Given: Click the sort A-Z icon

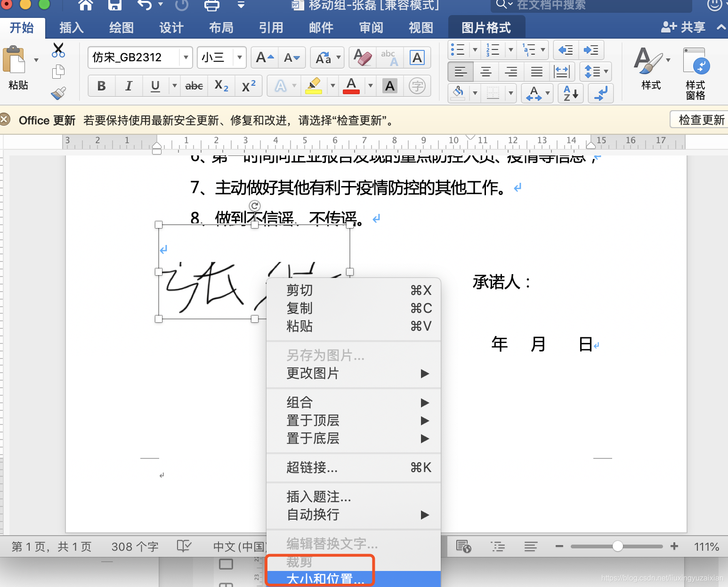Looking at the screenshot, I should tap(569, 93).
